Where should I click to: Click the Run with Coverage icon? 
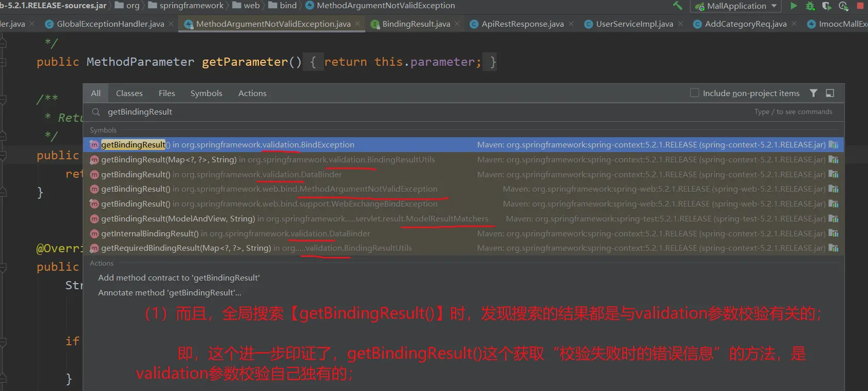click(x=826, y=6)
